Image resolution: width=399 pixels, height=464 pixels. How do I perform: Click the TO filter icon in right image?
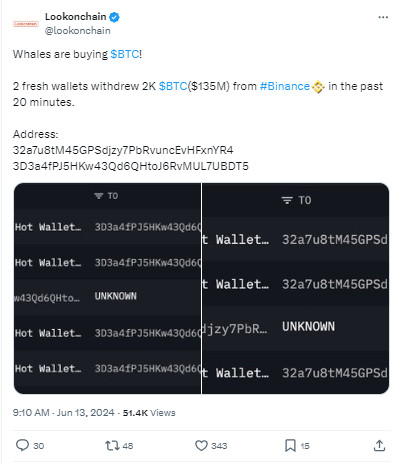[287, 200]
